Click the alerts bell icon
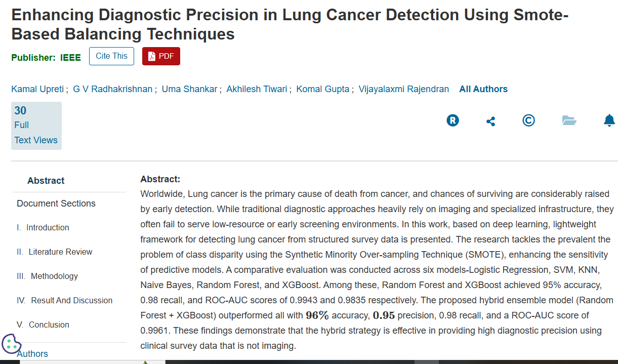 pyautogui.click(x=609, y=120)
